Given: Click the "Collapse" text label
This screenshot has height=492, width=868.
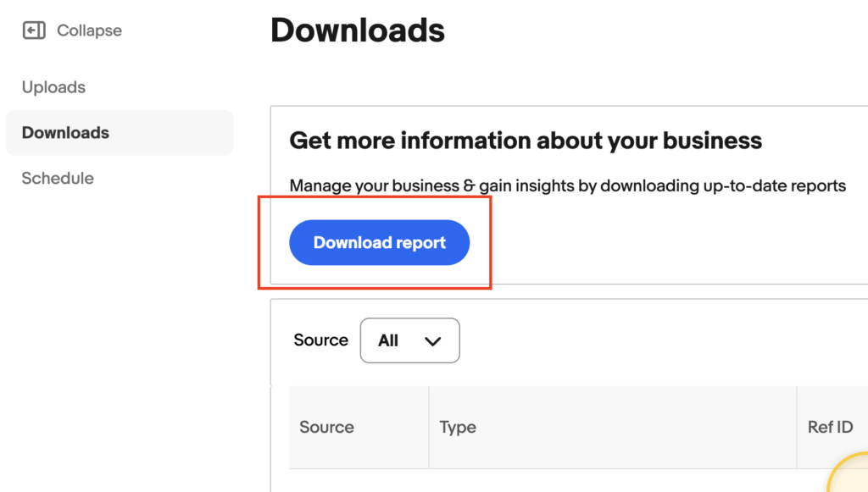Looking at the screenshot, I should 89,30.
